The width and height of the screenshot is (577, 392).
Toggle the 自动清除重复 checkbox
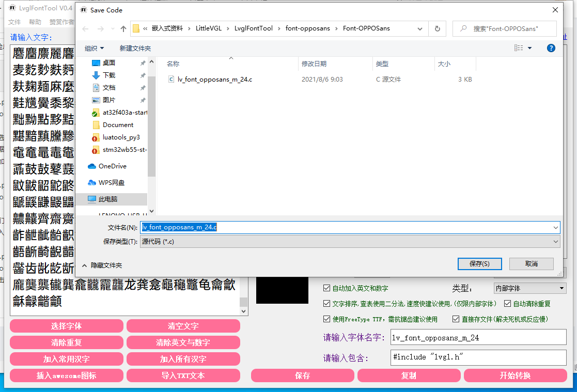pos(507,304)
